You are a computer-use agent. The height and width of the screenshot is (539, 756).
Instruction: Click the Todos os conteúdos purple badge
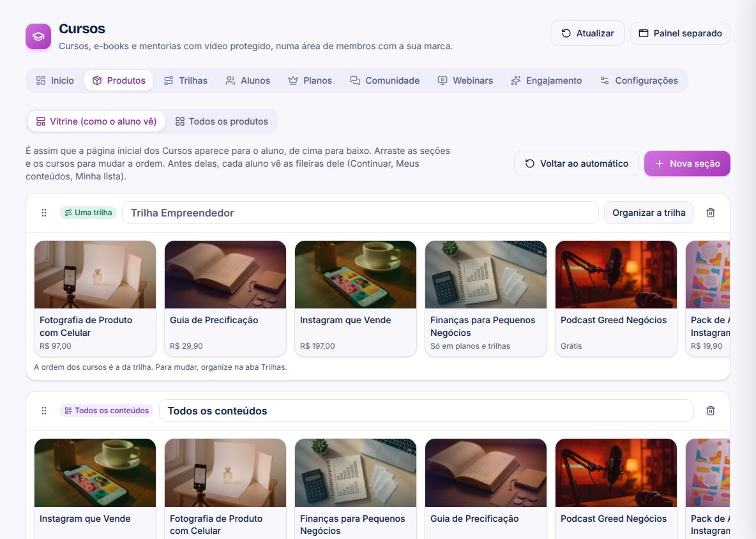(x=107, y=411)
